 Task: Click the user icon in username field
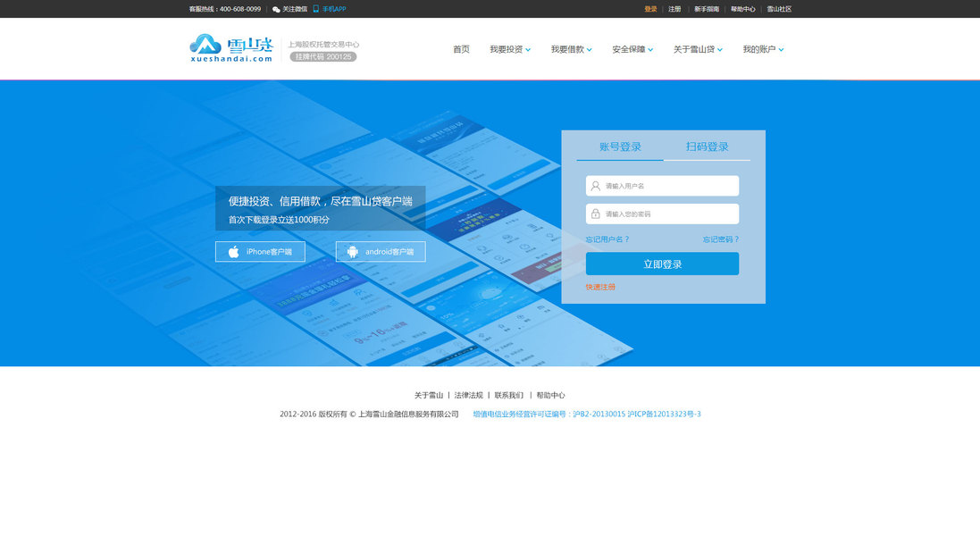(596, 186)
